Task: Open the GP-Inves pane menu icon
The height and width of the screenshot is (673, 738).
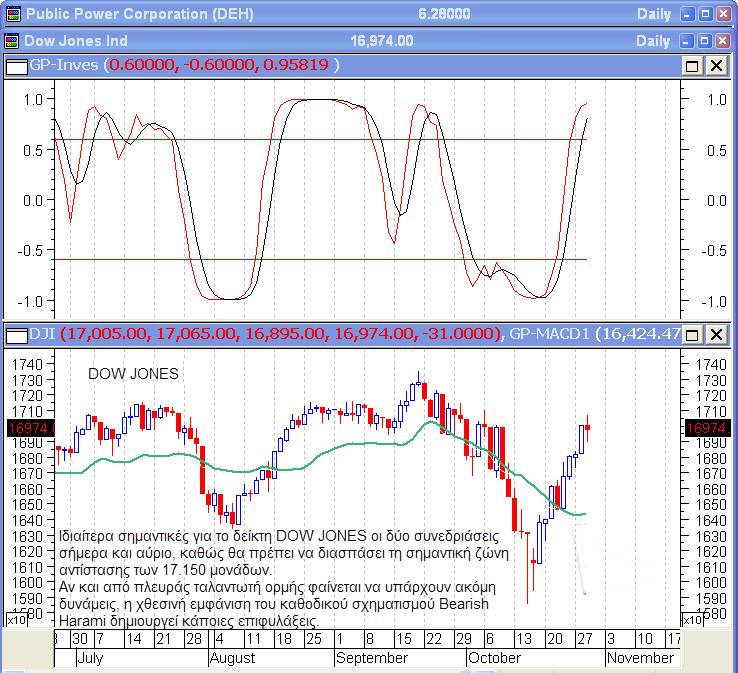Action: tap(16, 65)
